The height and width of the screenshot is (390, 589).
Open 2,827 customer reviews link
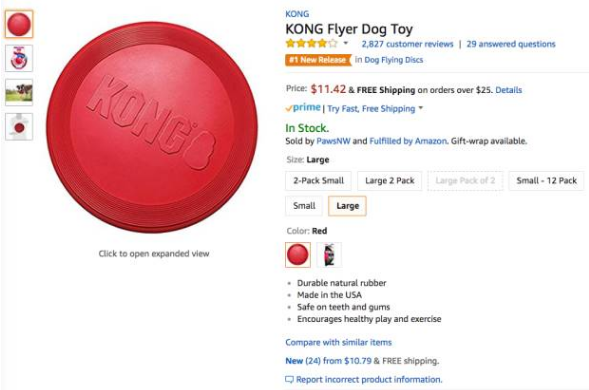click(407, 44)
